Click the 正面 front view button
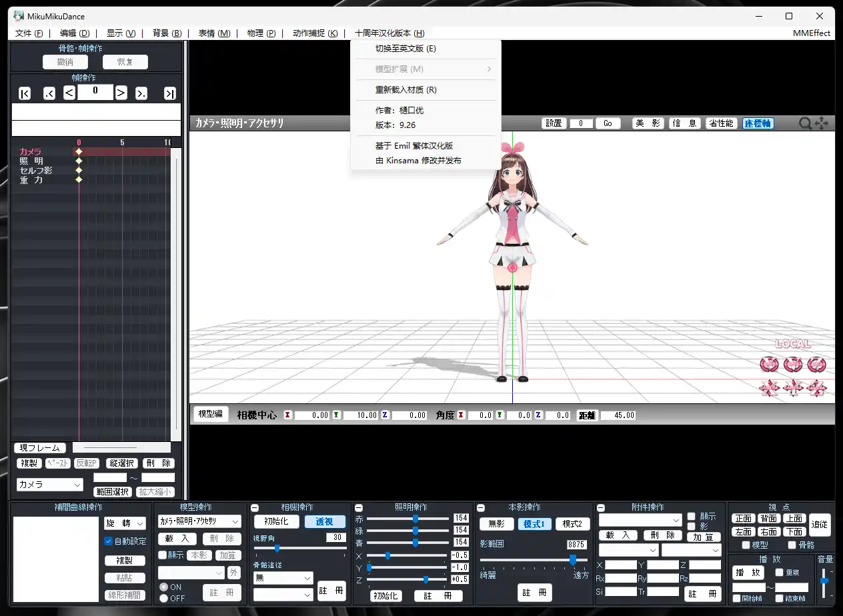Screen dimensions: 843x616 tap(743, 518)
